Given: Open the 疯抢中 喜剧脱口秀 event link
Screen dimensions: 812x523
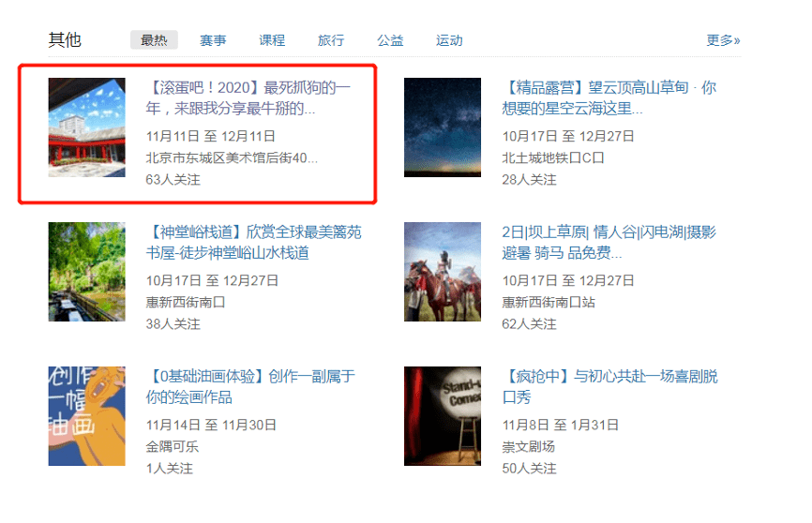Looking at the screenshot, I should 610,387.
